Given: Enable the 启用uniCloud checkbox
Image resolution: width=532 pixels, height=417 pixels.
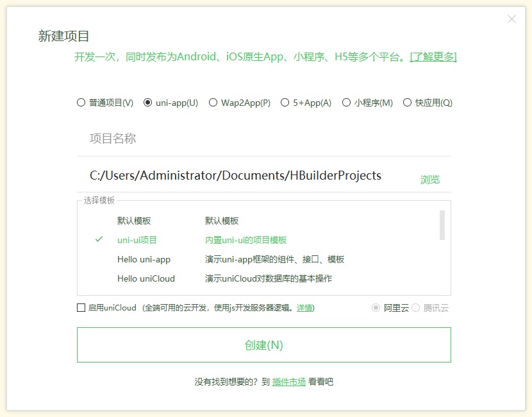Looking at the screenshot, I should (81, 308).
